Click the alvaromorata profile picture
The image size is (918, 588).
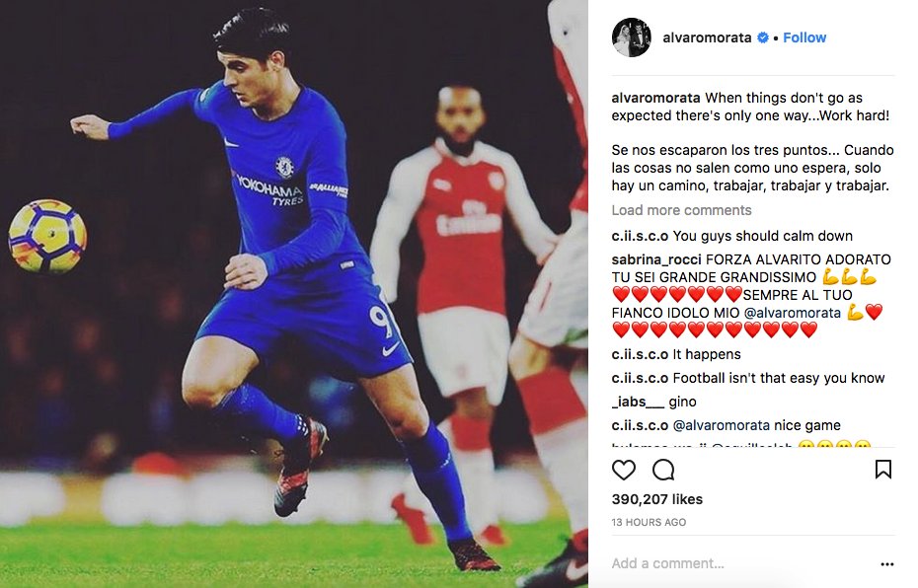click(632, 37)
